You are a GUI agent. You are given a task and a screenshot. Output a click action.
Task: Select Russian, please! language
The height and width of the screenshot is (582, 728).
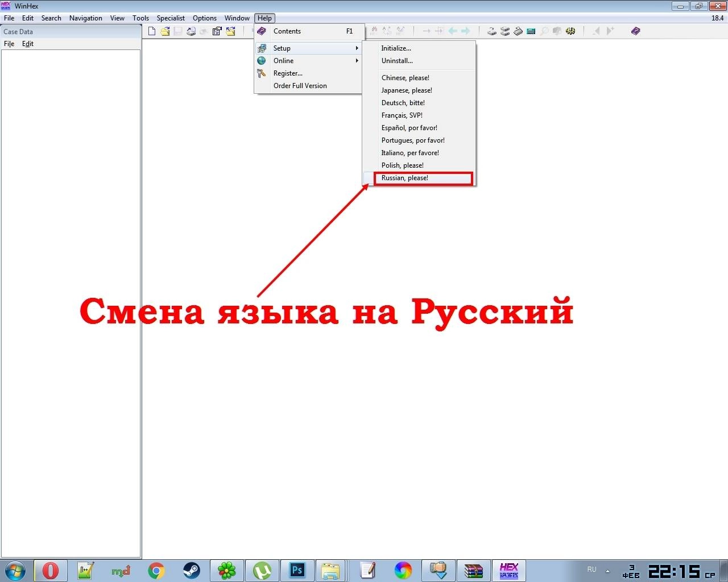419,178
